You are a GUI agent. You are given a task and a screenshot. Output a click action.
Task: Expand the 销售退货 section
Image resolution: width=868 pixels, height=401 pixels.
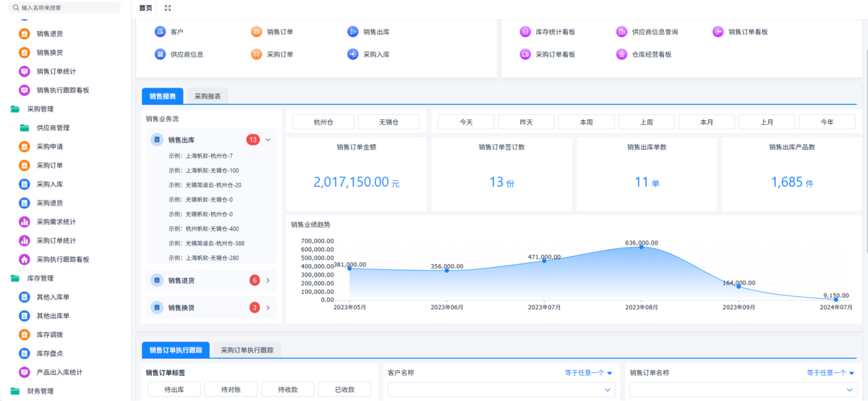tap(268, 280)
